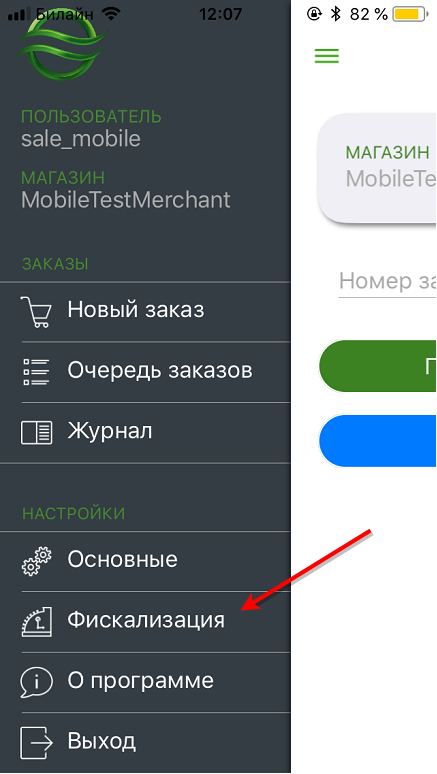437x774 pixels.
Task: Tap the green rounded button
Action: pyautogui.click(x=378, y=366)
